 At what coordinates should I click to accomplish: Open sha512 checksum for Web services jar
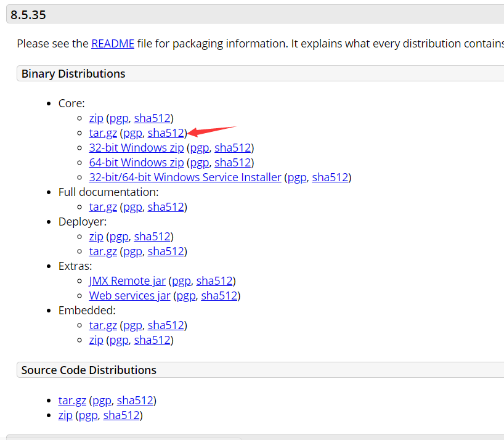click(219, 296)
